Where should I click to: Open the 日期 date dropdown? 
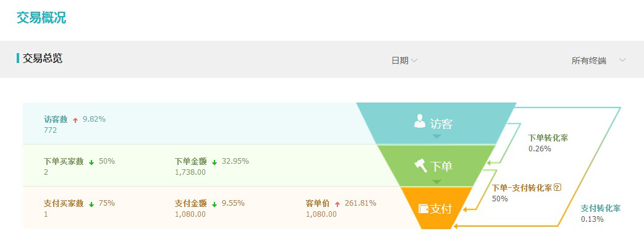tap(404, 61)
